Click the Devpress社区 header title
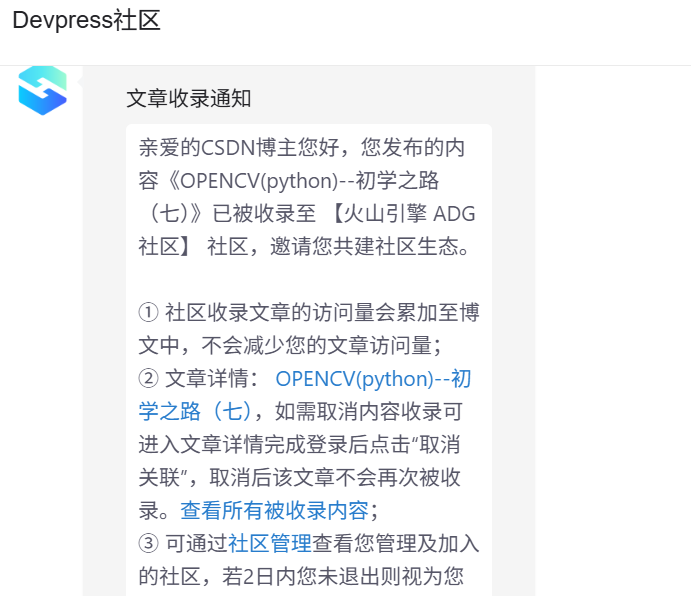The width and height of the screenshot is (691, 596). pyautogui.click(x=86, y=20)
